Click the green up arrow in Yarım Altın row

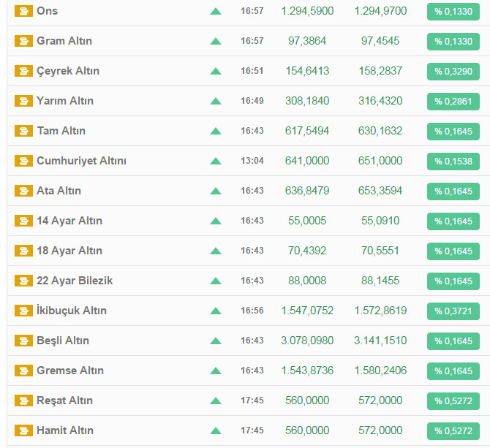click(215, 101)
